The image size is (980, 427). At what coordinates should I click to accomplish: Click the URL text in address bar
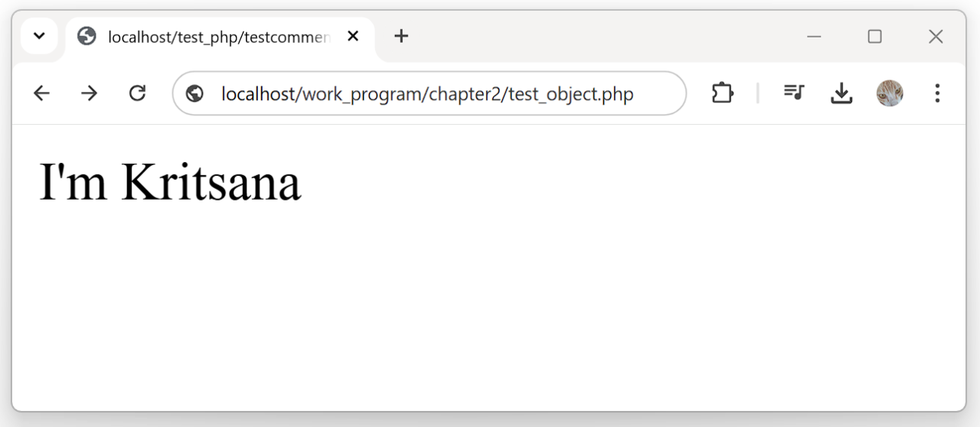click(427, 94)
